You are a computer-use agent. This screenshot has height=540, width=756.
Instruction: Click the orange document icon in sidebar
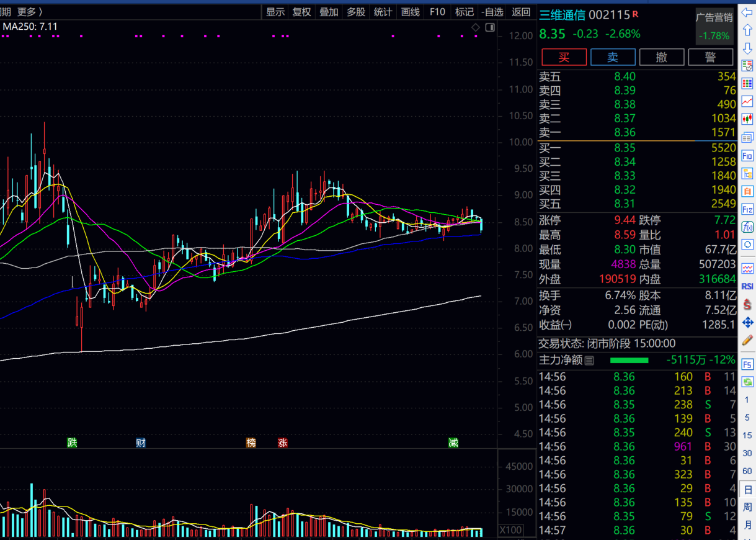[747, 191]
